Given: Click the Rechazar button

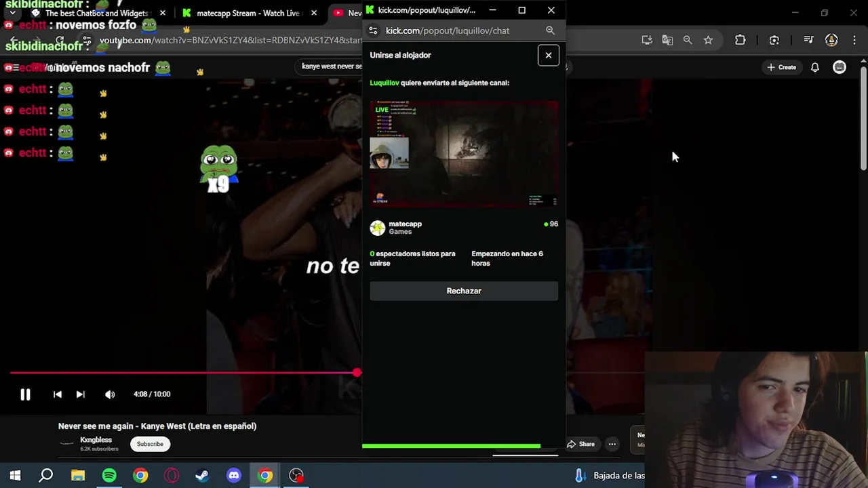Looking at the screenshot, I should point(464,291).
